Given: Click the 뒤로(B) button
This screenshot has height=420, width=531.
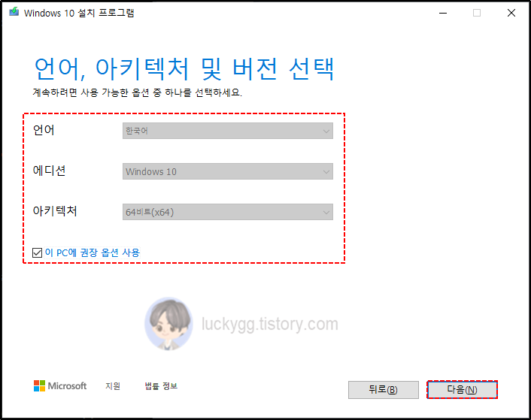Looking at the screenshot, I should 384,389.
